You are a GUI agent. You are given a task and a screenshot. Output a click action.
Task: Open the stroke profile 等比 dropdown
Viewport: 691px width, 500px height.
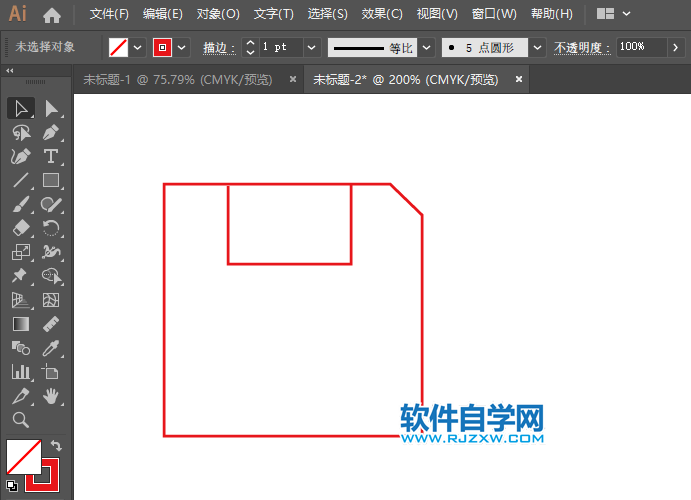click(426, 48)
